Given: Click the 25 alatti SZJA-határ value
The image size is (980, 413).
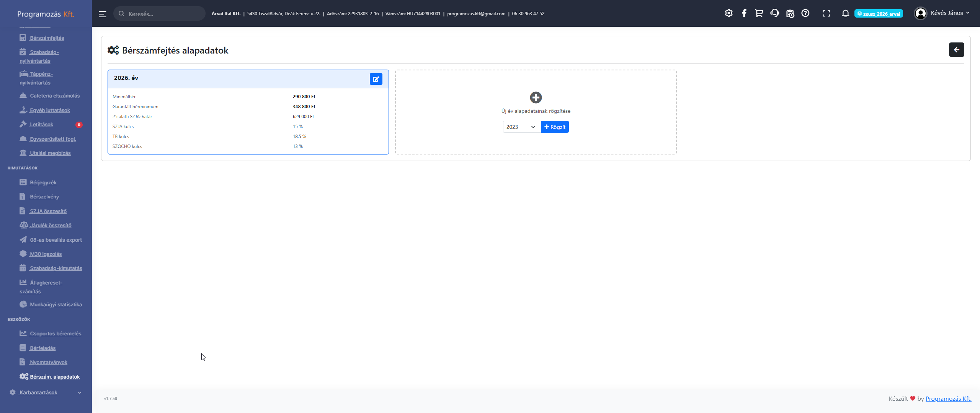Looking at the screenshot, I should point(303,117).
